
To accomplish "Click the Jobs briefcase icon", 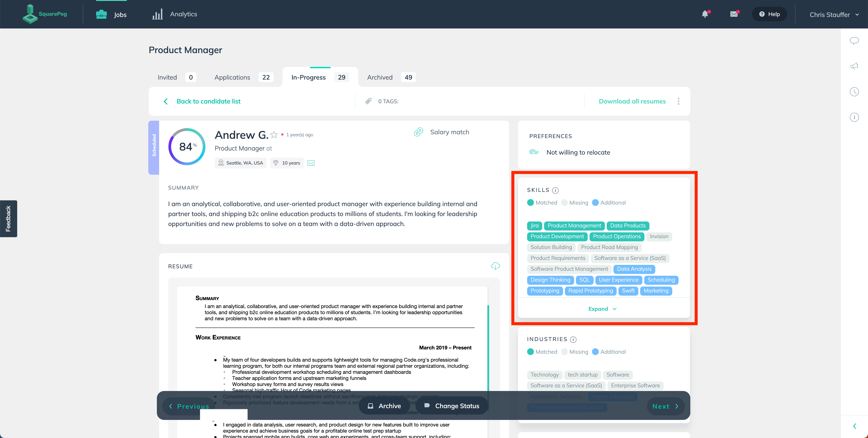I will [101, 14].
